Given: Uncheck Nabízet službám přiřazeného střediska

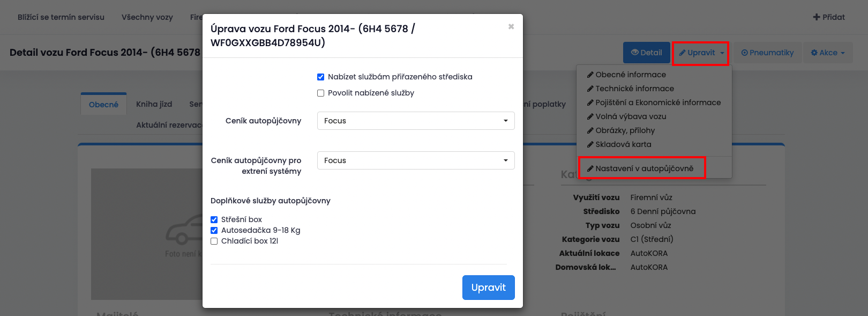Looking at the screenshot, I should click(321, 77).
